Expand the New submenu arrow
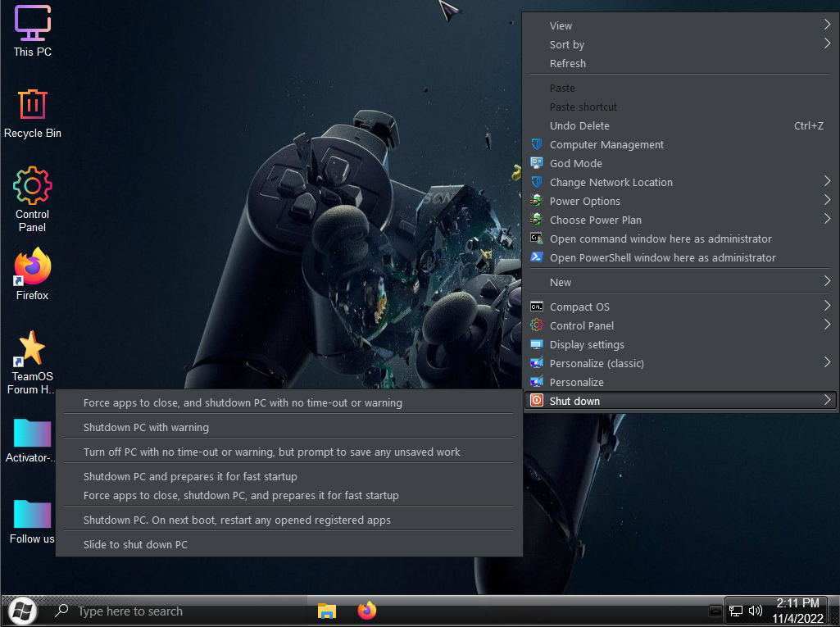 [827, 281]
